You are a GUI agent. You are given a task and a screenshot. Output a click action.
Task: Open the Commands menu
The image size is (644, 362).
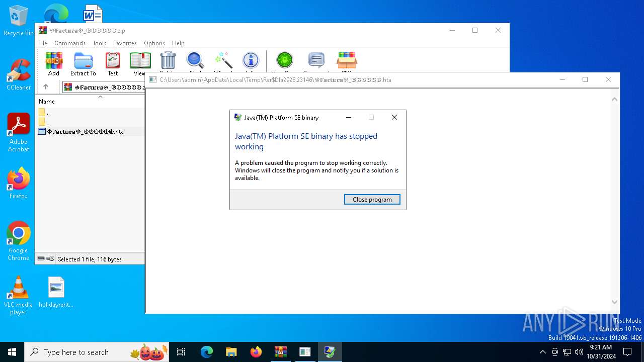(x=70, y=43)
